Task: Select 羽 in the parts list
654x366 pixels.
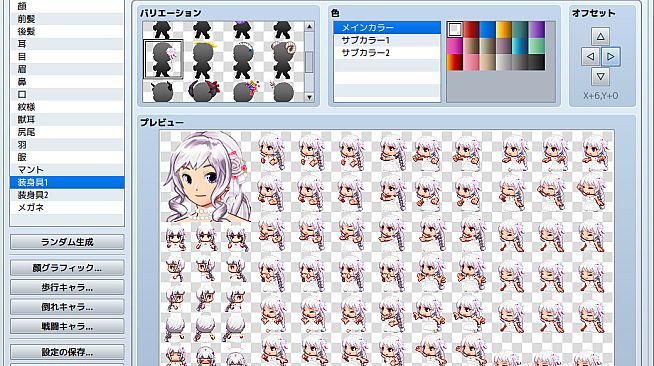Action: coord(67,145)
